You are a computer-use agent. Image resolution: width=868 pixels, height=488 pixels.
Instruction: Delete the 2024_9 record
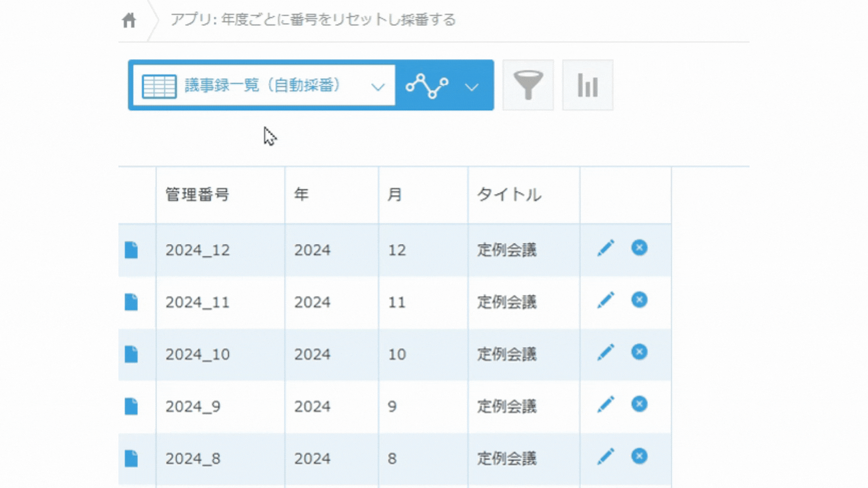point(639,404)
